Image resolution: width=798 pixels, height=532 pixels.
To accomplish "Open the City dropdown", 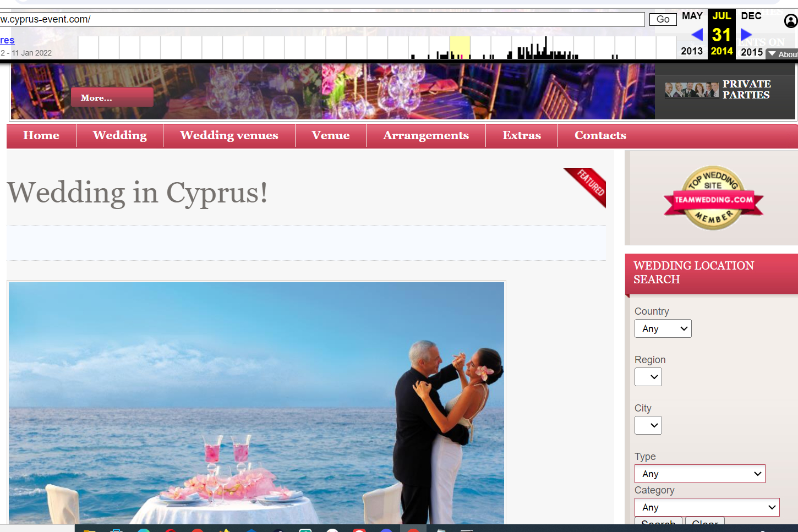I will tap(648, 425).
